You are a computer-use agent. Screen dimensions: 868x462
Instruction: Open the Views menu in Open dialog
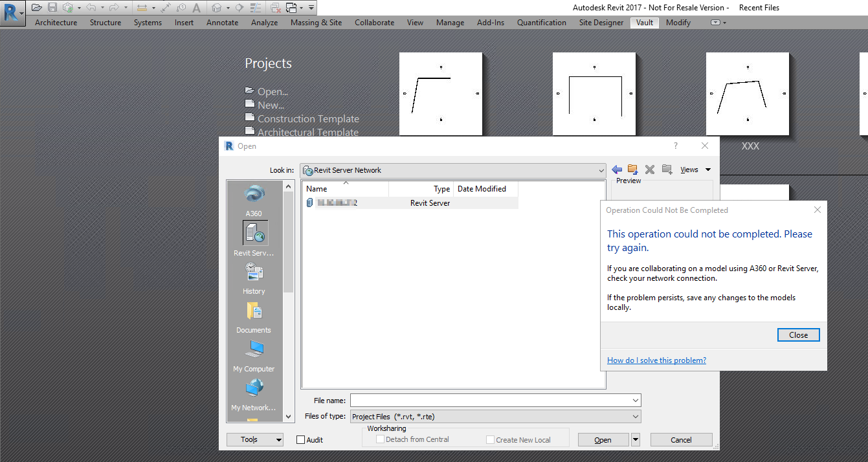pyautogui.click(x=695, y=170)
